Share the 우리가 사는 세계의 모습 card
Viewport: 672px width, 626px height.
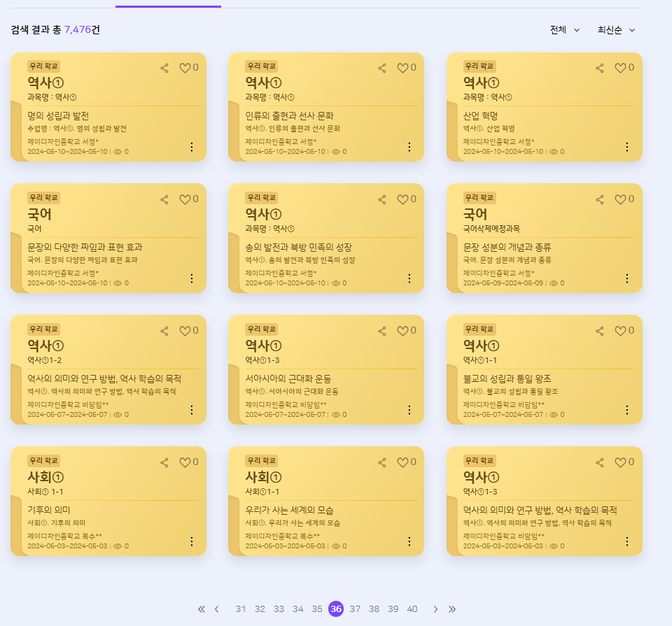coord(382,462)
